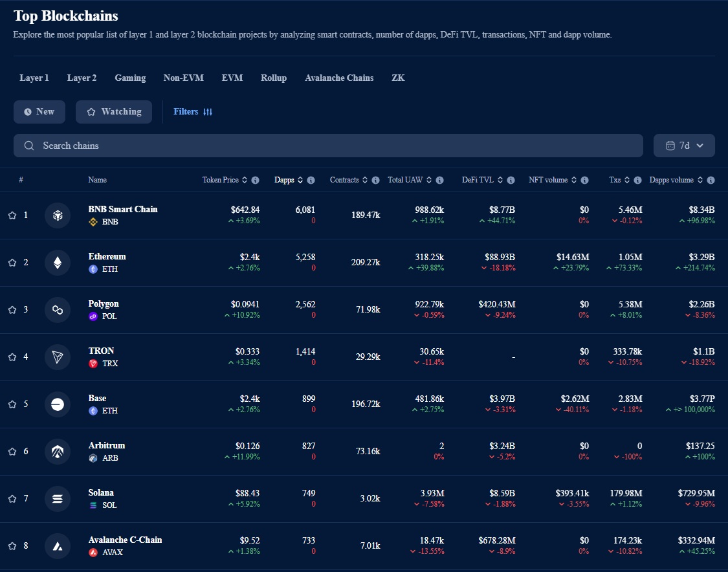
Task: Sort by DeFi TVL column arrows
Action: click(x=500, y=180)
